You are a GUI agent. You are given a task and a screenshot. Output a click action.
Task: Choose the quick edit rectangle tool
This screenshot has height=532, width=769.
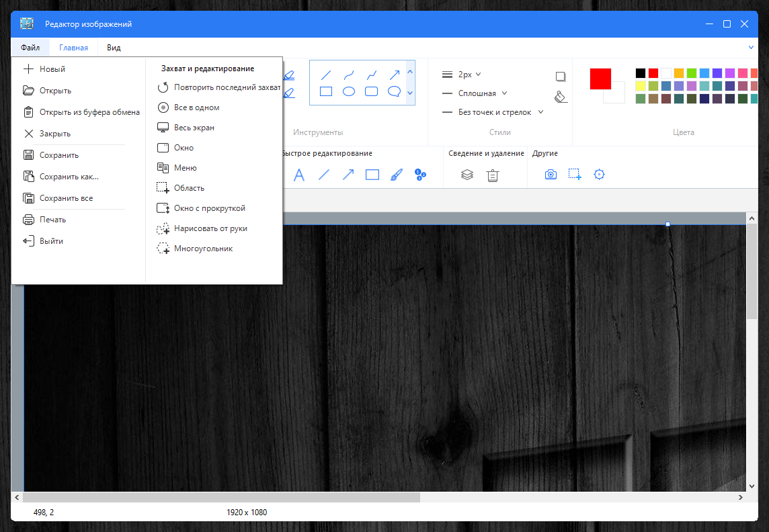[x=372, y=175]
